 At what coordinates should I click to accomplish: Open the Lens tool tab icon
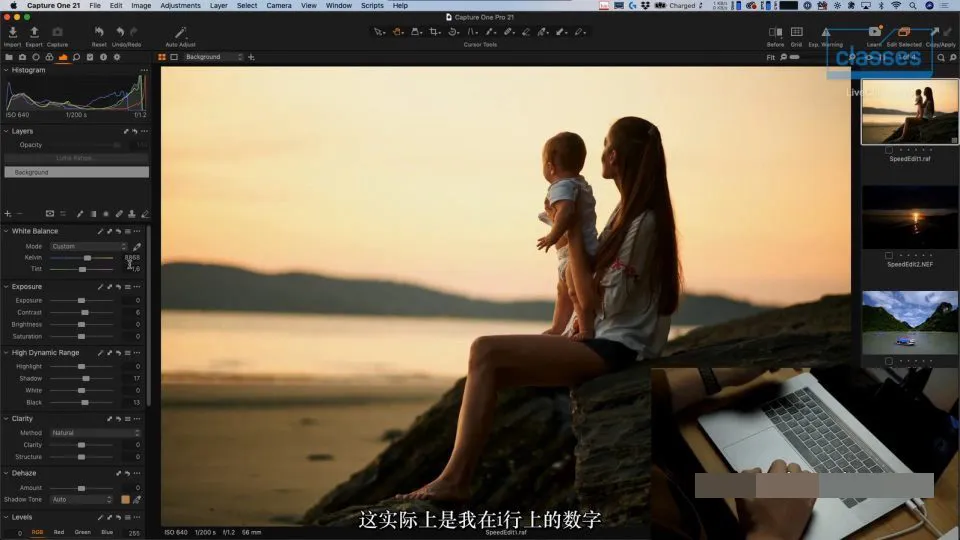pyautogui.click(x=36, y=57)
